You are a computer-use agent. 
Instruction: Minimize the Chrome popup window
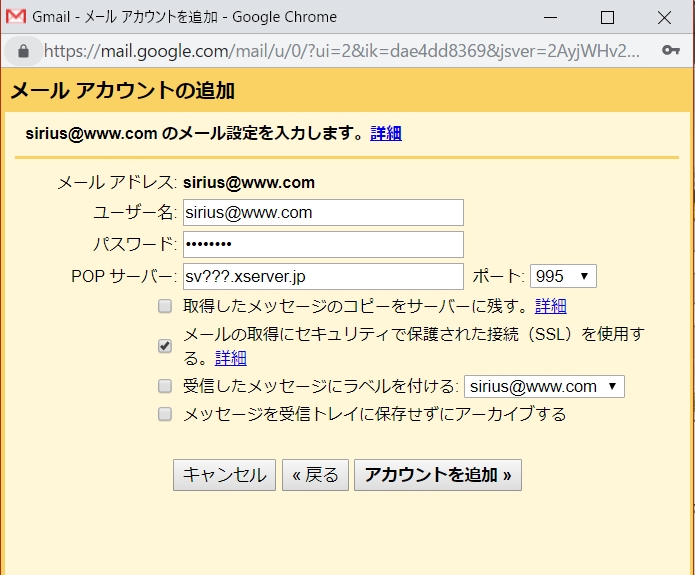551,17
